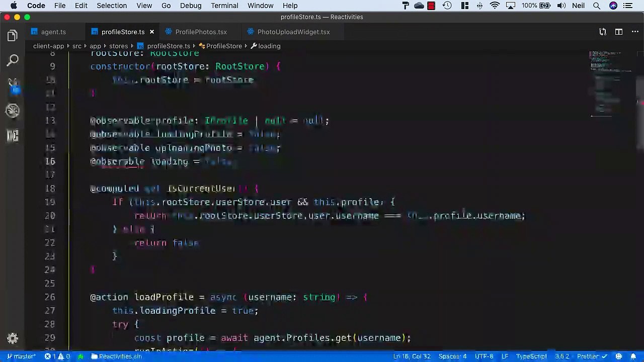The width and height of the screenshot is (644, 362).
Task: Open notifications bell in status bar
Action: (x=633, y=356)
